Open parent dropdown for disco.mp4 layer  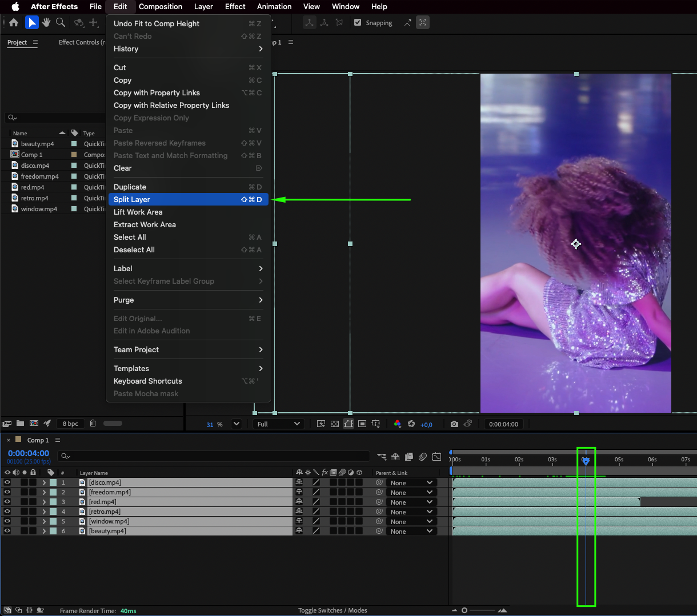point(411,483)
